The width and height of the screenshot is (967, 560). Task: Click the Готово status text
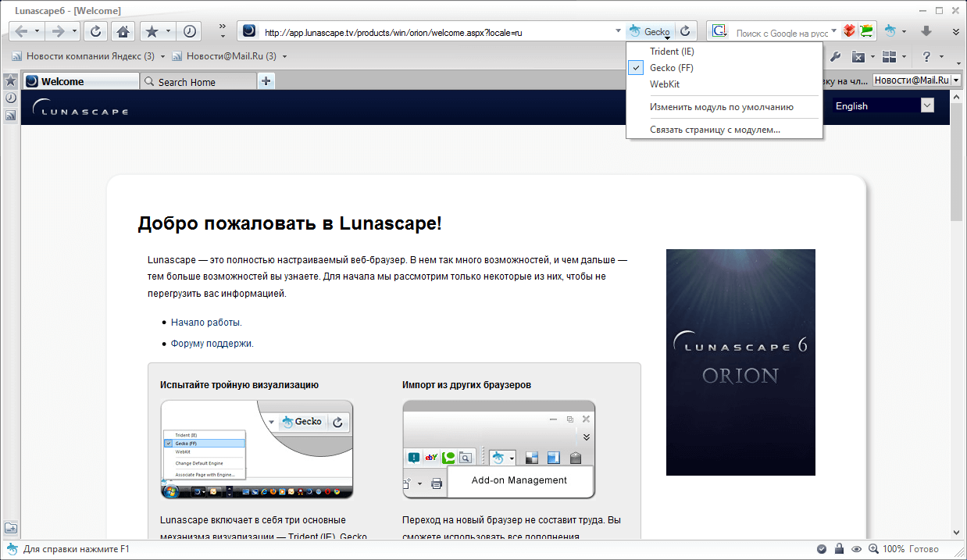[925, 549]
